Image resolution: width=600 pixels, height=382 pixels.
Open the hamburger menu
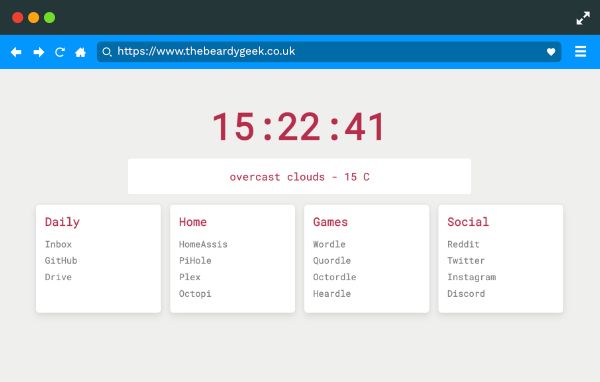coord(580,51)
